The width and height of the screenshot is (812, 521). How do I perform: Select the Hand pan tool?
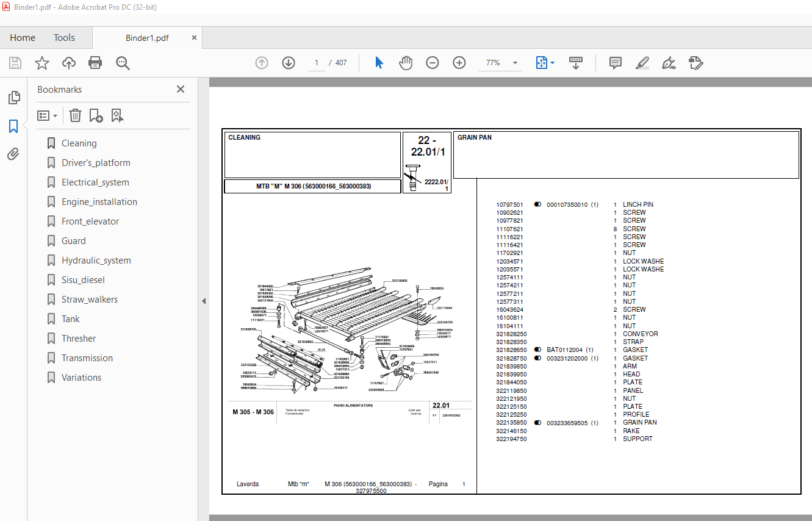(406, 63)
